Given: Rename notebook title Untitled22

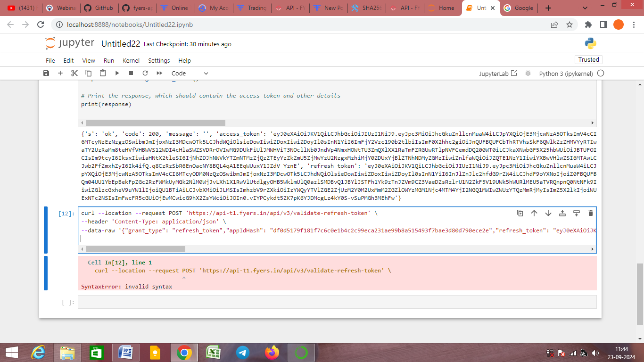Looking at the screenshot, I should point(121,44).
